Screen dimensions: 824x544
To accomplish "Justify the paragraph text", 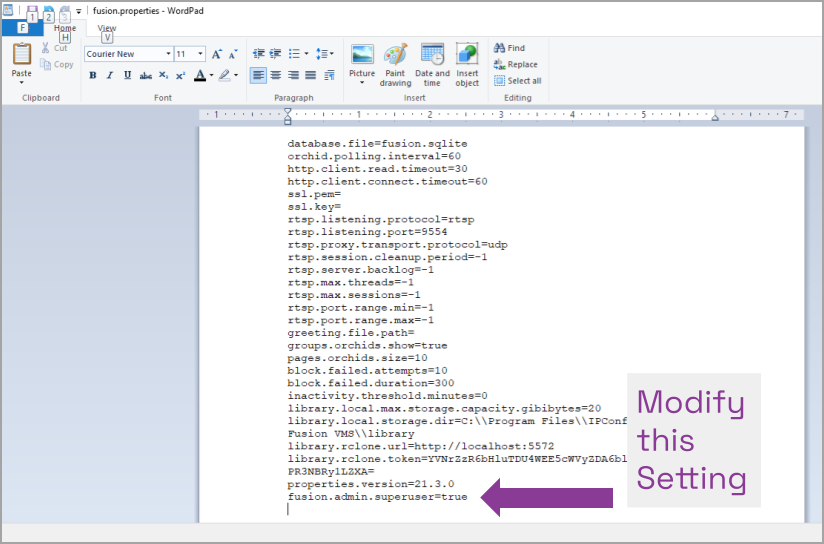I will (311, 75).
